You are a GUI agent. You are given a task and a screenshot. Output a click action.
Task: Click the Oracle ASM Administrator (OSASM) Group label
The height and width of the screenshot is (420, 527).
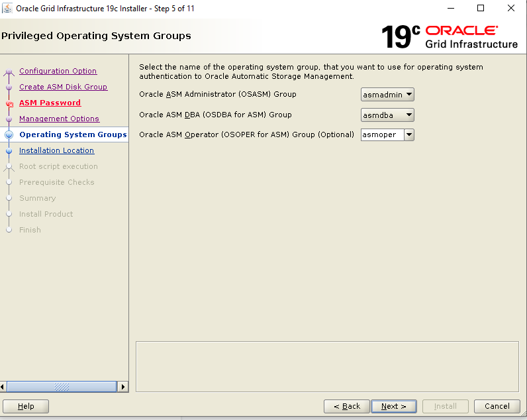[218, 94]
